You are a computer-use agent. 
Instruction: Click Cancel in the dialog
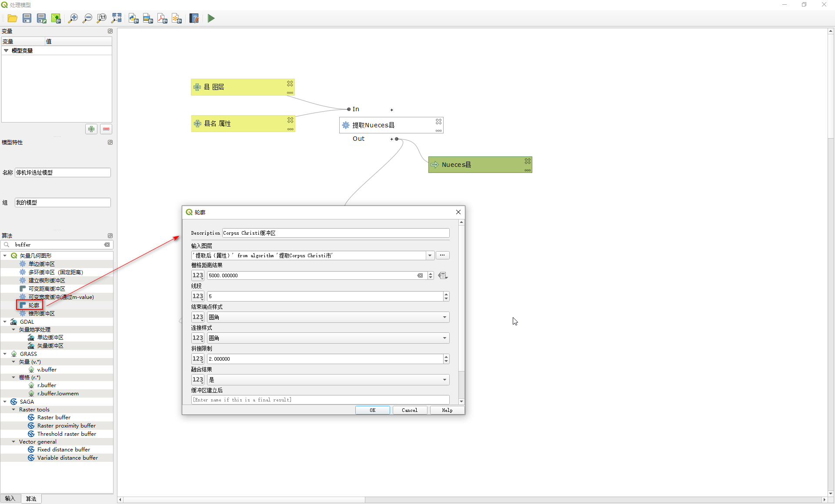(x=409, y=410)
